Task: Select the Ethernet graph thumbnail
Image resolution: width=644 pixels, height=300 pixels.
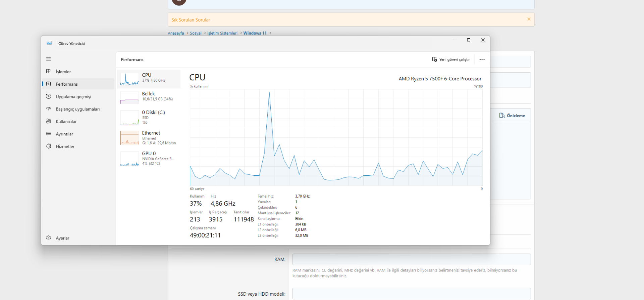Action: pyautogui.click(x=129, y=138)
